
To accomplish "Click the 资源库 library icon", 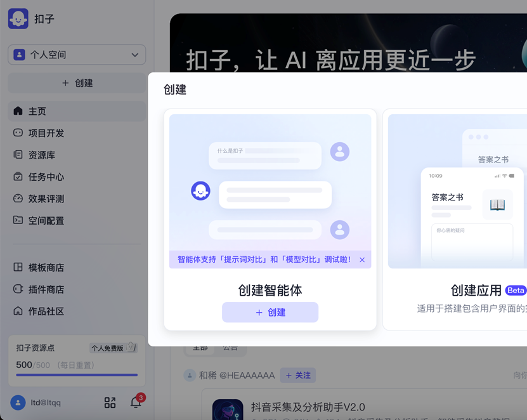I will tap(18, 155).
